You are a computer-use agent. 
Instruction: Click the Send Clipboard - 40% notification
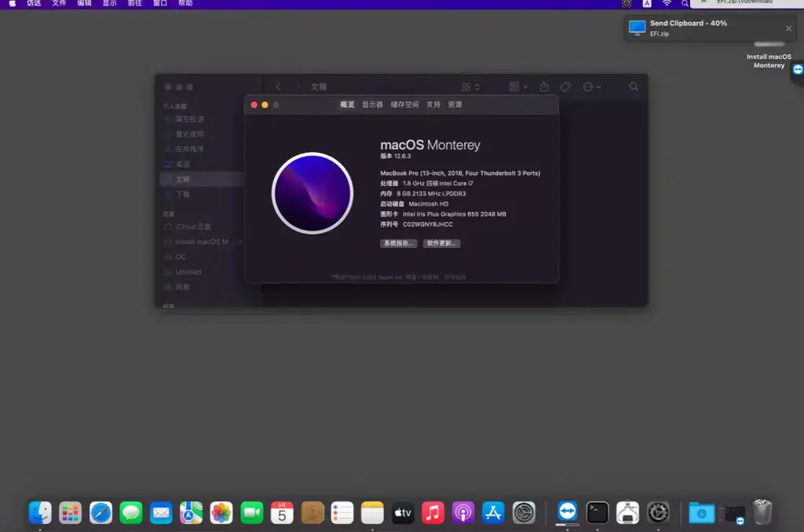[711, 28]
